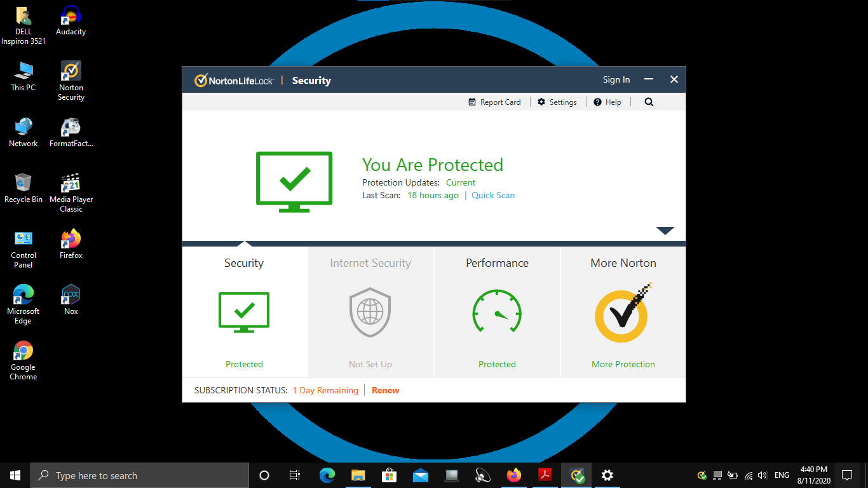Viewport: 868px width, 488px height.
Task: Click Sign In in Norton title bar
Action: [x=616, y=79]
